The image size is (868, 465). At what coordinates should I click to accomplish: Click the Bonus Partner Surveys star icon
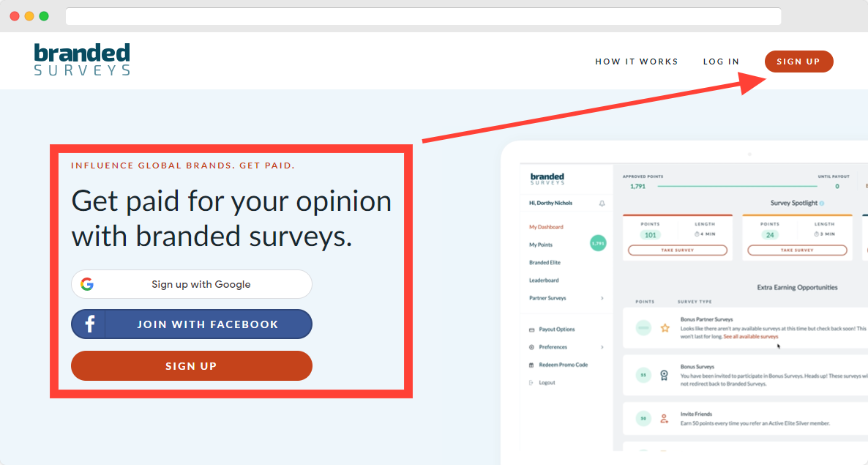coord(665,328)
